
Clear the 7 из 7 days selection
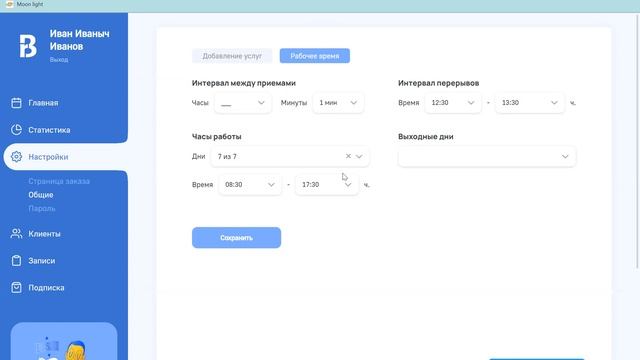(348, 156)
